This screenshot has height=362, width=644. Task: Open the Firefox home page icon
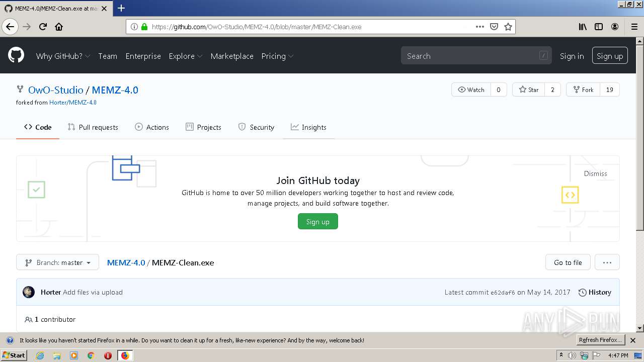(59, 27)
